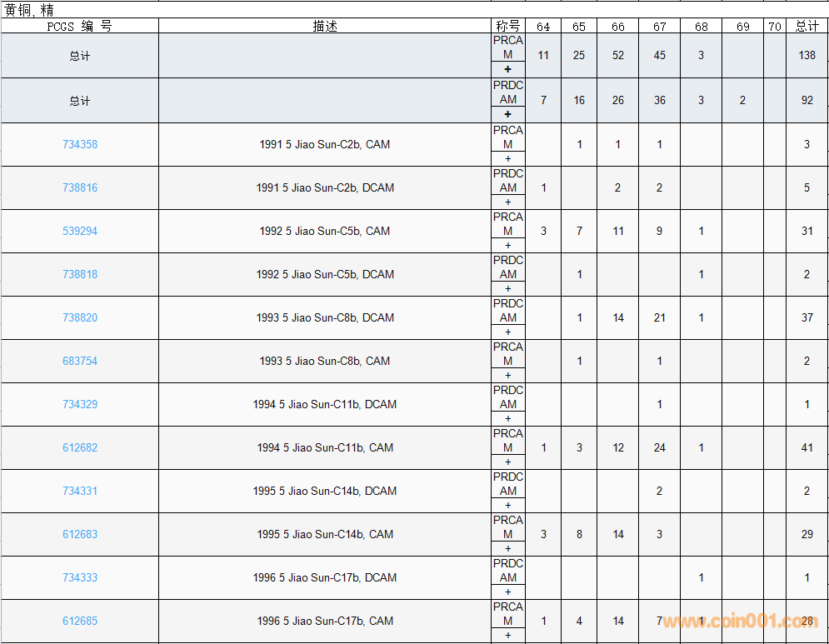
Task: Open the 612682 coin entry link
Action: click(x=80, y=447)
